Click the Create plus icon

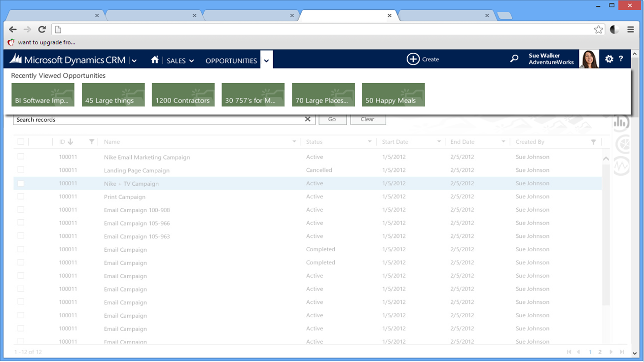pos(413,59)
